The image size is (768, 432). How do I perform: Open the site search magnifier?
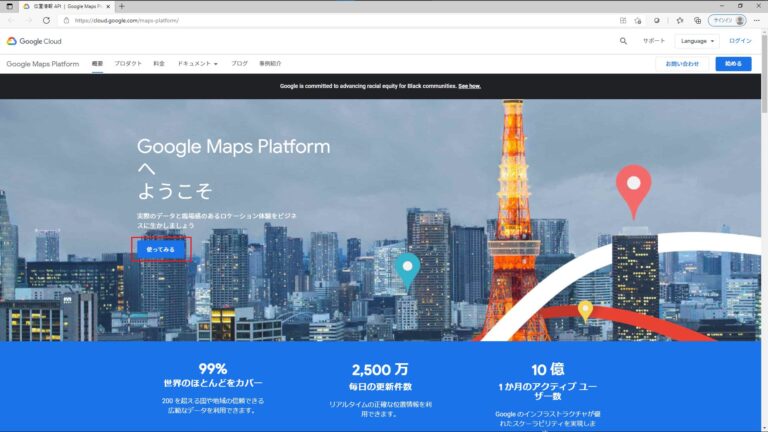click(x=623, y=41)
